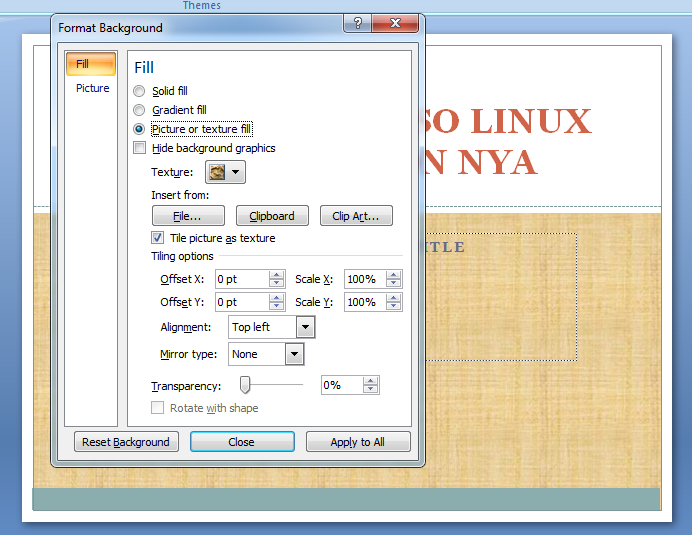Close the Format Background dialog with X
692x535 pixels.
pos(395,23)
